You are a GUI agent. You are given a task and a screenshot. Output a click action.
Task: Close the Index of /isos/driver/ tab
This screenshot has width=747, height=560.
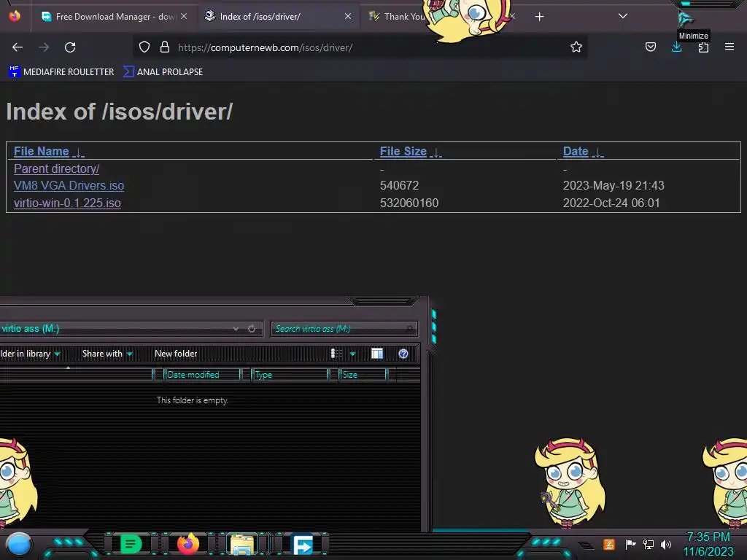click(x=348, y=16)
